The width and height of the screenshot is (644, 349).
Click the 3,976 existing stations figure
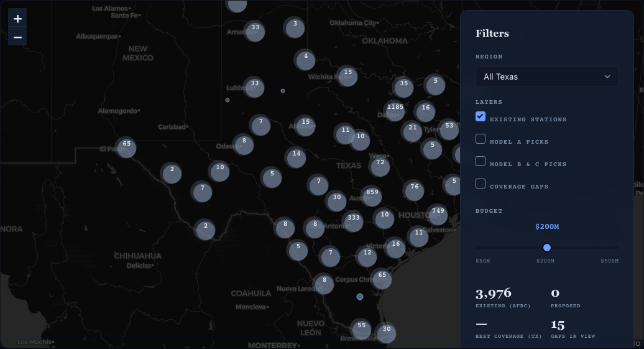click(494, 294)
